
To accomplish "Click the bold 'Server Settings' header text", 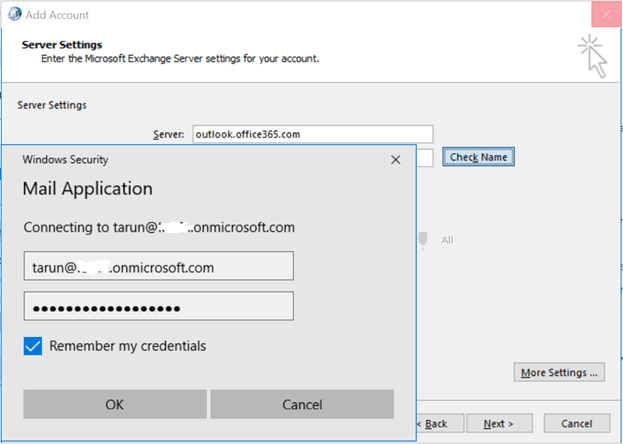I will pos(62,45).
